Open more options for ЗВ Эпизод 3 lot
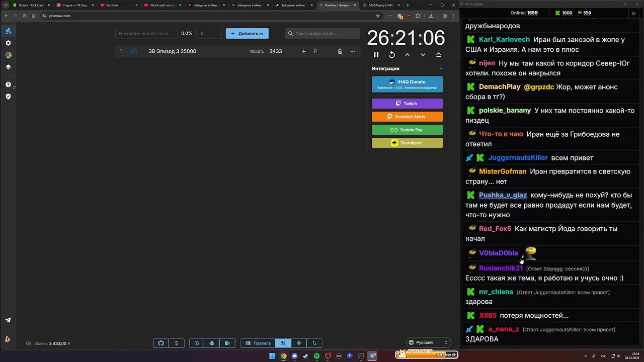The image size is (644, 362). pos(352,51)
